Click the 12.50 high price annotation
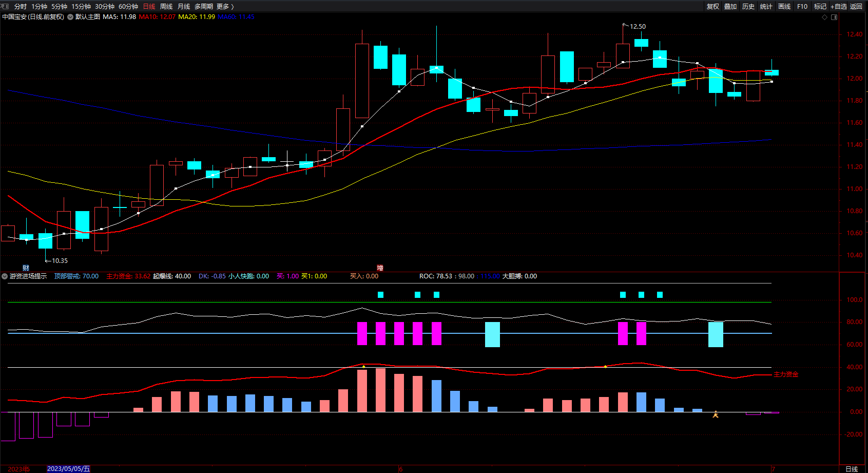868x473 pixels. pyautogui.click(x=638, y=27)
